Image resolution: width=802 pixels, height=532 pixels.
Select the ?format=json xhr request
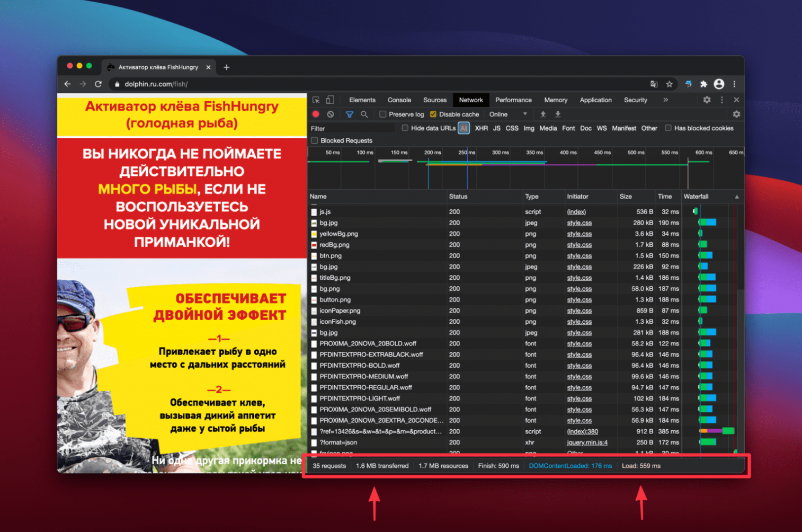[525, 442]
